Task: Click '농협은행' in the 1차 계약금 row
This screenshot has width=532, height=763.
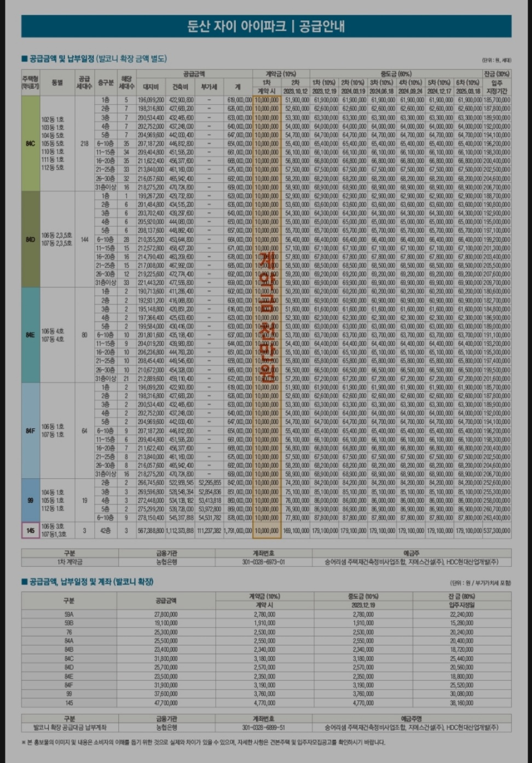Action: (166, 562)
